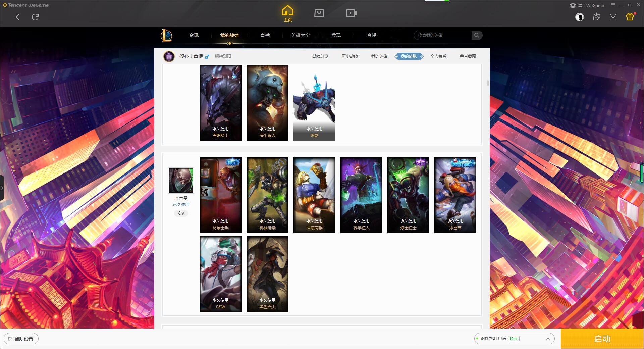Open the download manager icon

click(x=613, y=17)
